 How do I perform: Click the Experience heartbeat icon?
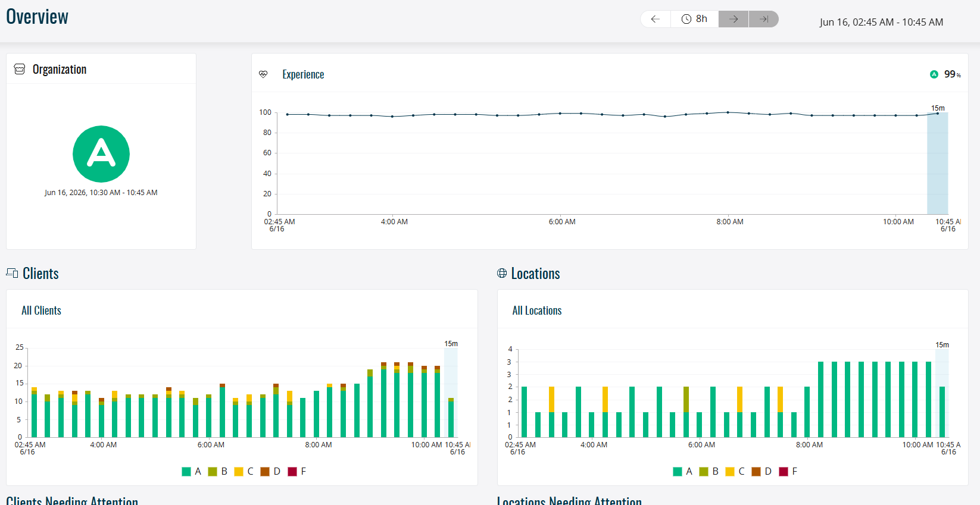[x=263, y=74]
